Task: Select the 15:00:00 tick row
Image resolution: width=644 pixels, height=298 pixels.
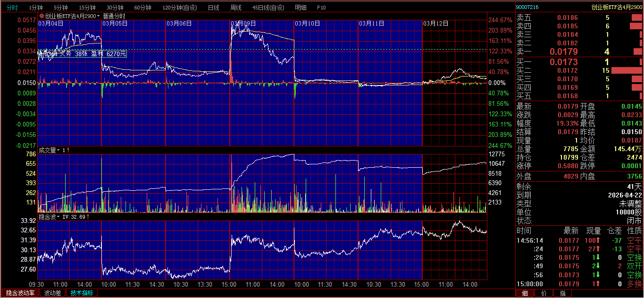Action: click(579, 284)
